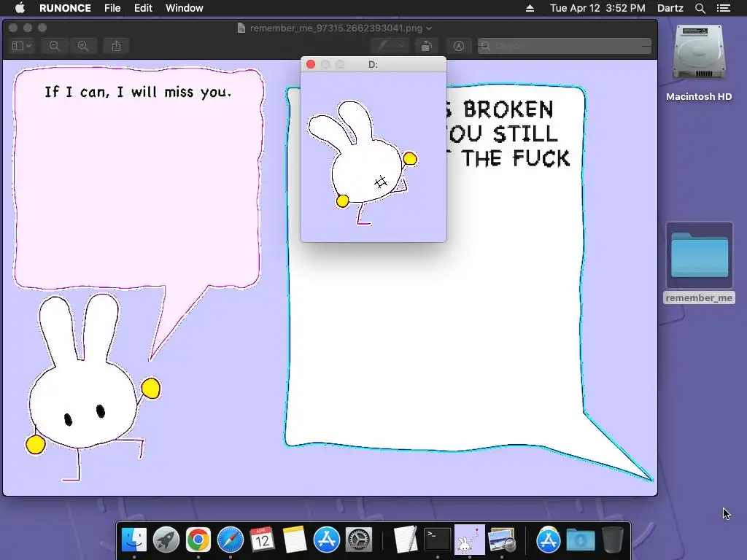Open System Preferences from the Dock
This screenshot has width=747, height=560.
coord(358,540)
